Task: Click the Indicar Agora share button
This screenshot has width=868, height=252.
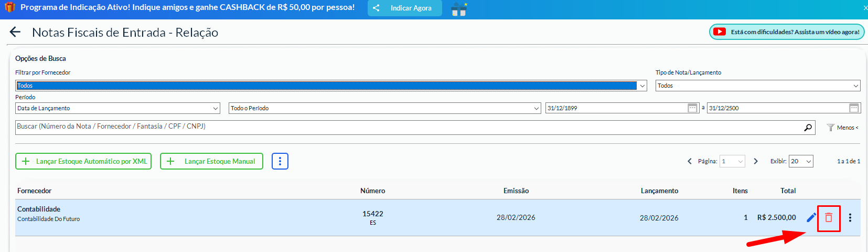Action: click(404, 8)
